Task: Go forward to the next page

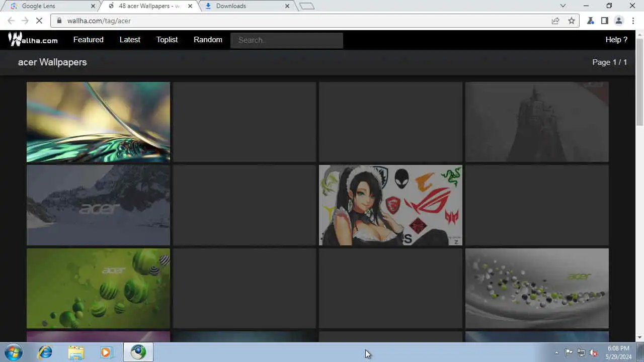Action: tap(25, 21)
